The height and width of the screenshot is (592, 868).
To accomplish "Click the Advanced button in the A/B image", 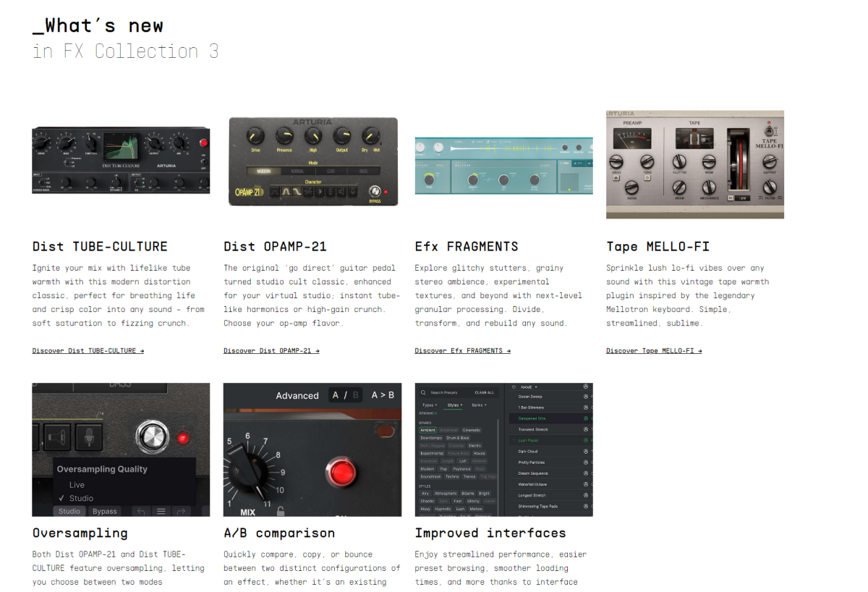I will tap(297, 396).
